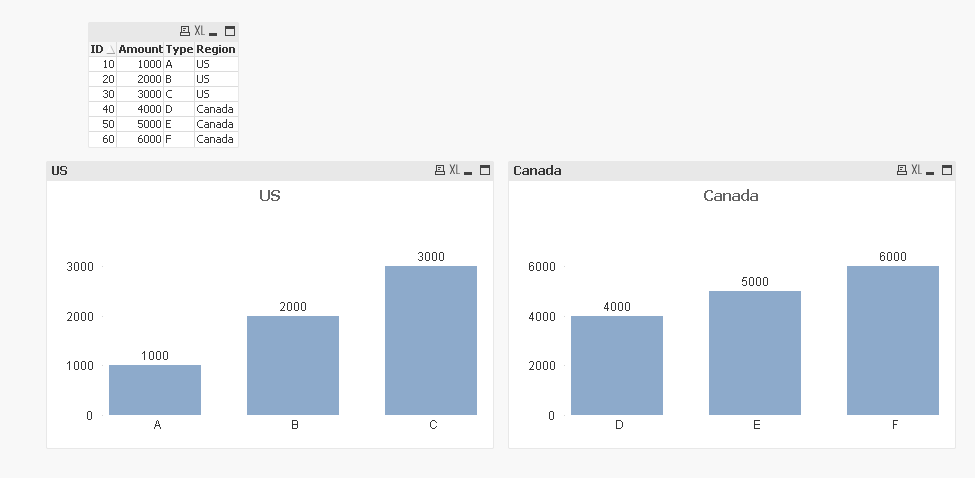Click the bar for C in US chart

coord(431,340)
